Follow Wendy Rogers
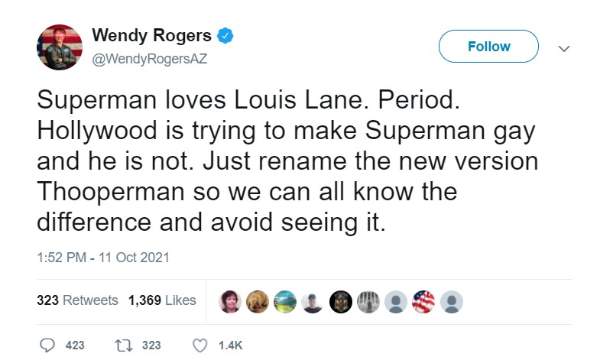The width and height of the screenshot is (600, 360). click(489, 46)
